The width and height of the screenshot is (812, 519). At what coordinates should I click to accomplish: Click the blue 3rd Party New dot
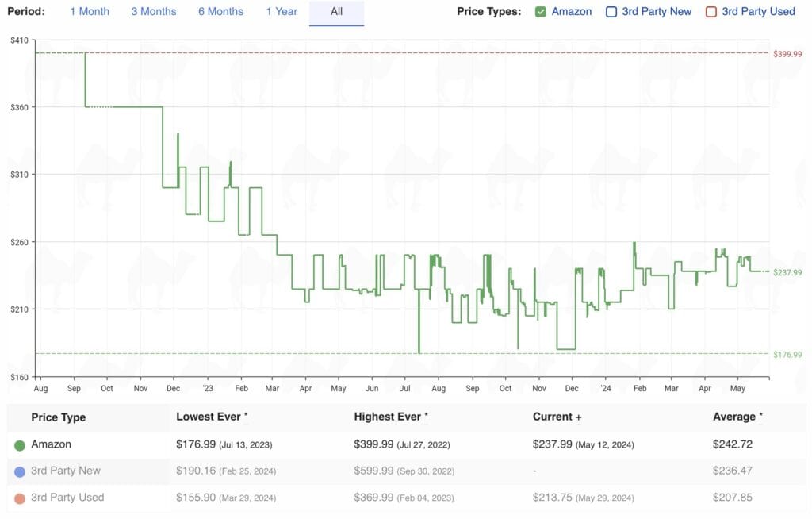click(x=20, y=471)
